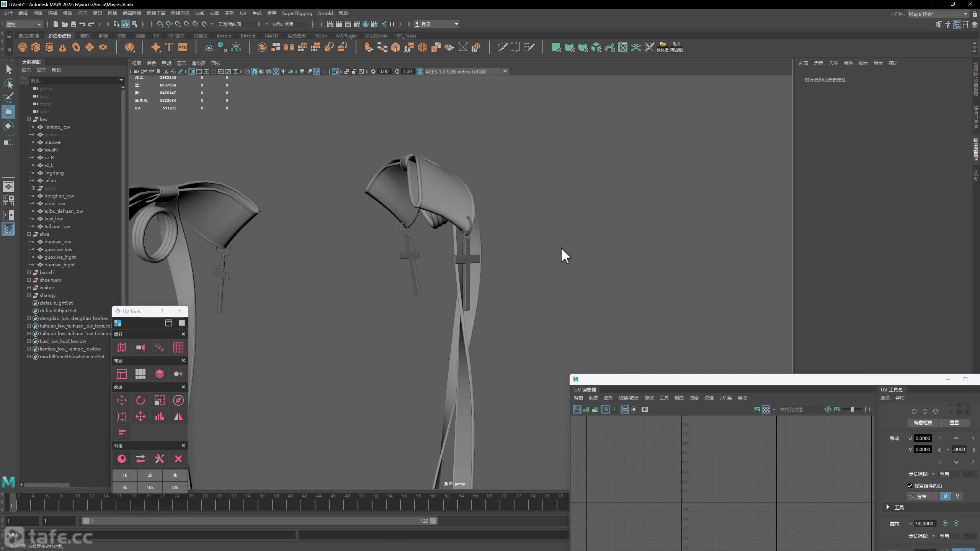Viewport: 980px width, 551px height.
Task: Click the UV Tools rotate icon
Action: (x=140, y=400)
